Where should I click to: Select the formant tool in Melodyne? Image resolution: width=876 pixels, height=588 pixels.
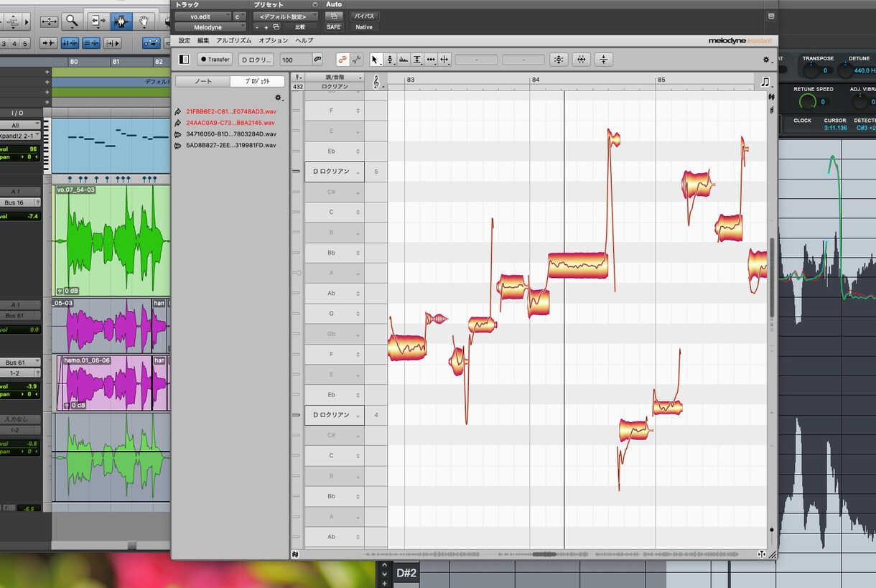(x=404, y=60)
